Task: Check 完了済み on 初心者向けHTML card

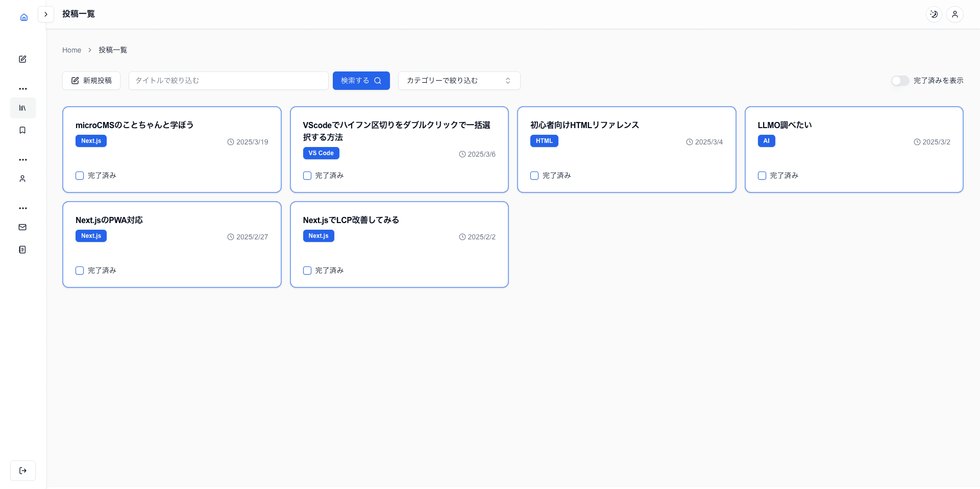Action: click(534, 176)
